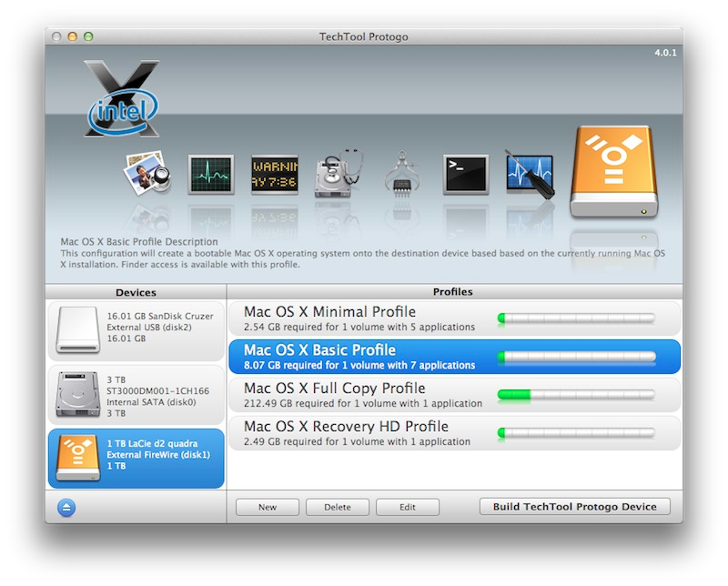728x586 pixels.
Task: Click the Basic Profile space usage bar
Action: tap(576, 357)
